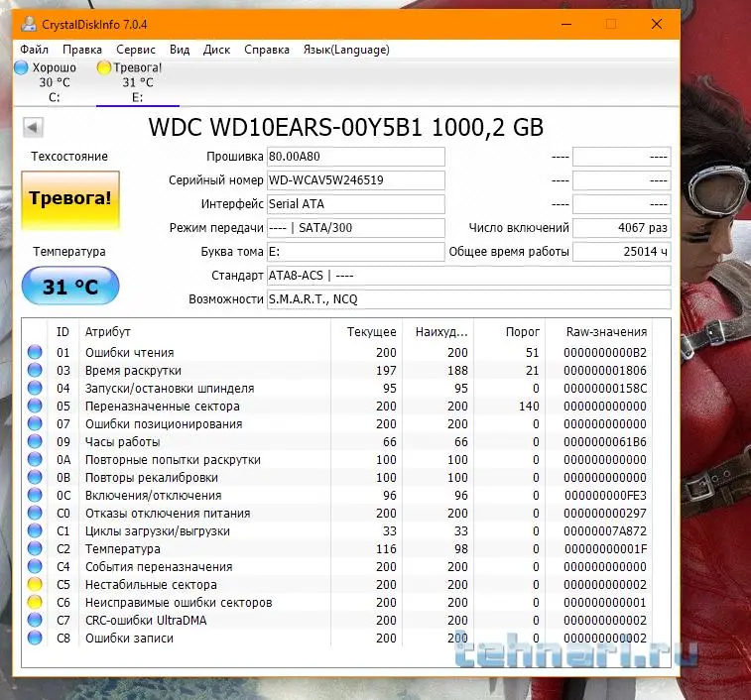Click status icon of row 01 Ошибки чтения
This screenshot has width=751, height=700.
pos(35,352)
